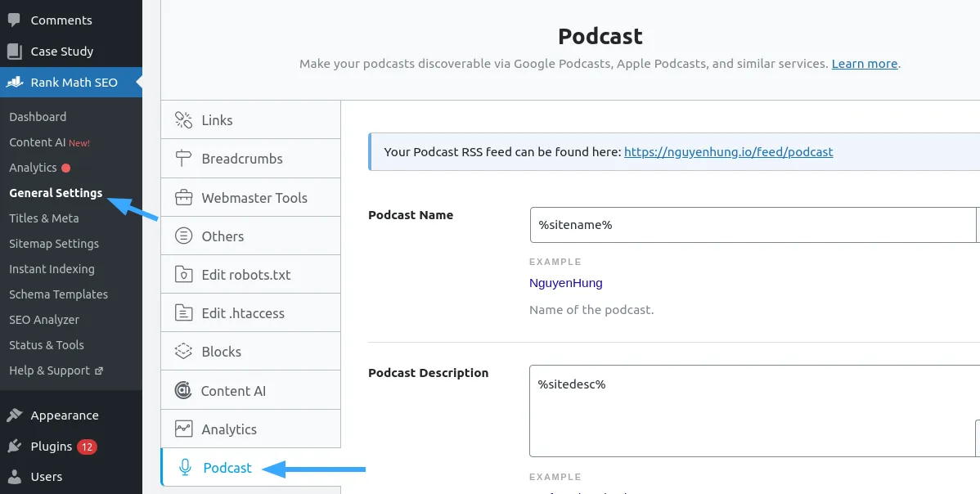Open General Settings submenu item
The image size is (980, 494).
tap(56, 193)
